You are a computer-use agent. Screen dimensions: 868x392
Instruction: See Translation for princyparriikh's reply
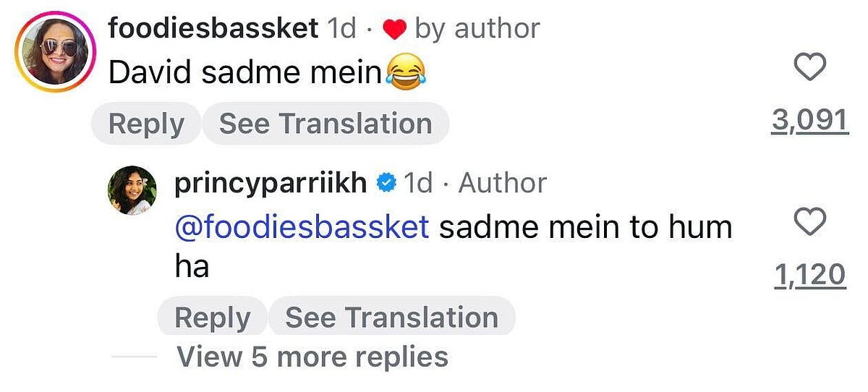pyautogui.click(x=391, y=318)
